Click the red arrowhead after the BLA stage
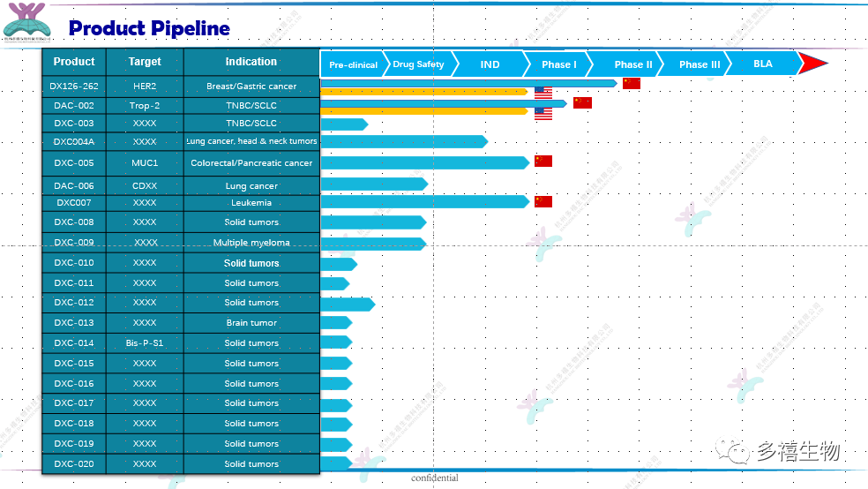868x489 pixels. coord(812,64)
